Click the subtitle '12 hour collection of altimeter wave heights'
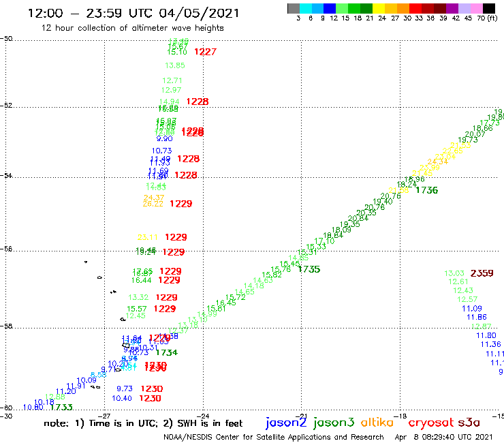Viewport: 504px width, 443px height. click(x=132, y=28)
